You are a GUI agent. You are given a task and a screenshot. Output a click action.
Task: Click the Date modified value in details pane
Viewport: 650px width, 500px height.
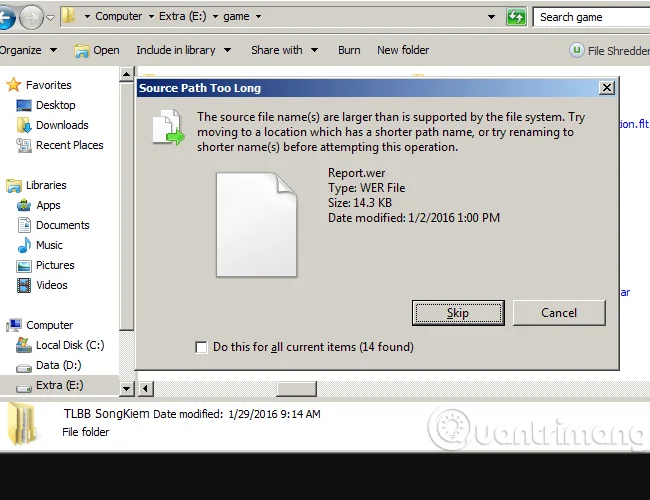pos(274,414)
